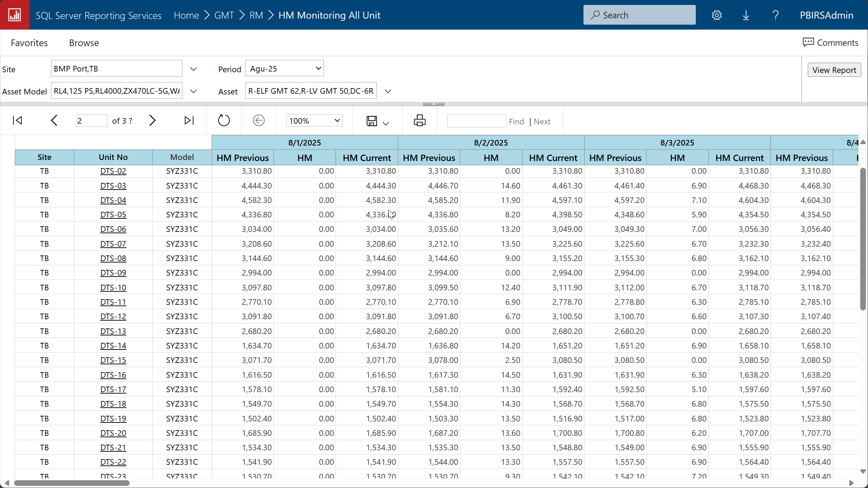Open the Favorites tab
Screen dimensions: 868x488
point(29,43)
